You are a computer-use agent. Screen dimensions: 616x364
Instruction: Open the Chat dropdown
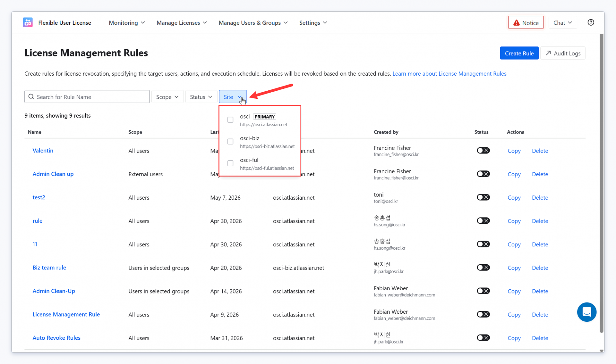tap(562, 22)
